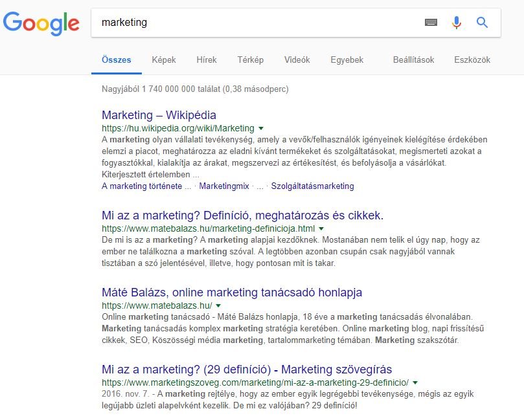Activate voice search with the microphone icon
This screenshot has height=420, width=524.
(x=455, y=22)
